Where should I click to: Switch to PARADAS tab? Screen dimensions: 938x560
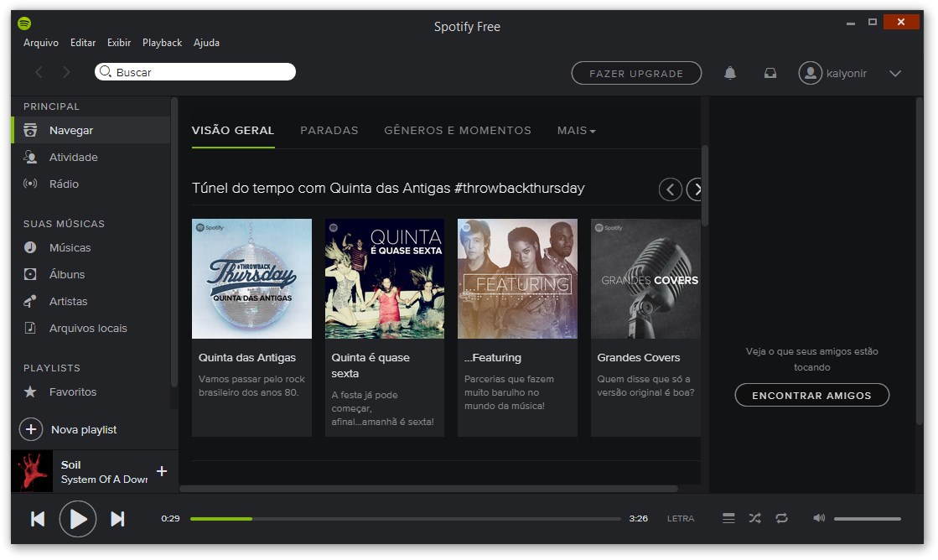tap(329, 131)
